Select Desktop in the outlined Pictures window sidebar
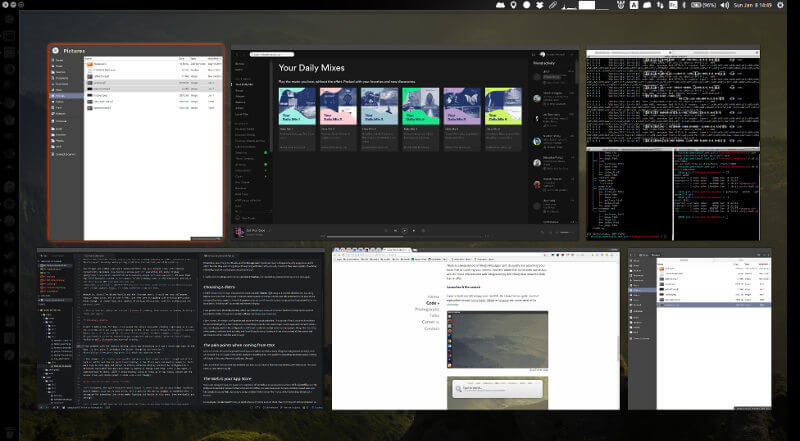Viewport: 800px width, 441px height. [x=66, y=72]
